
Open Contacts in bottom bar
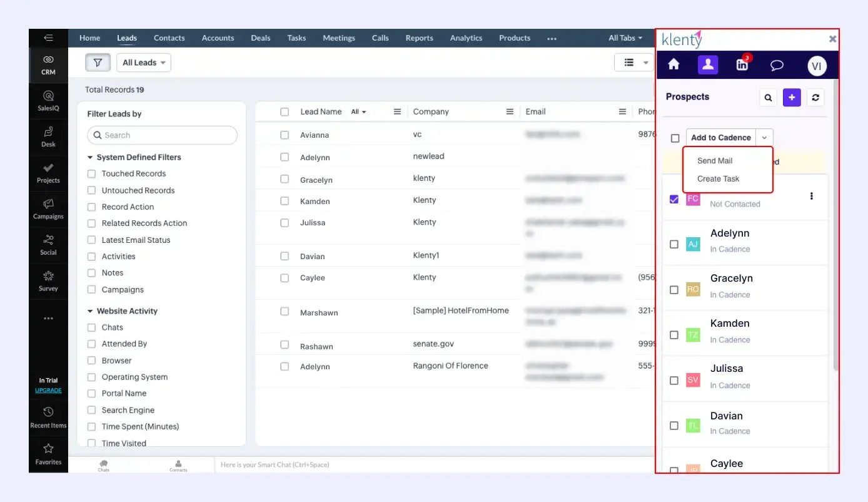coord(178,465)
